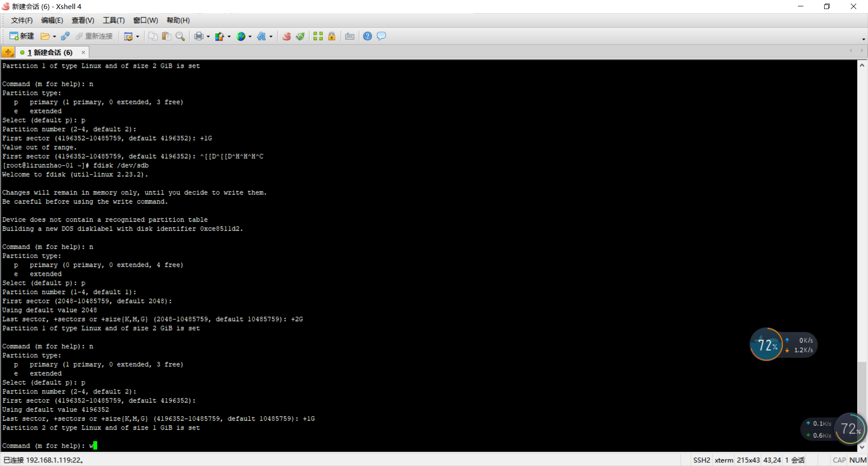The image size is (868, 466).
Task: Click 'Building a new DOS disklabel' line
Action: coord(123,229)
